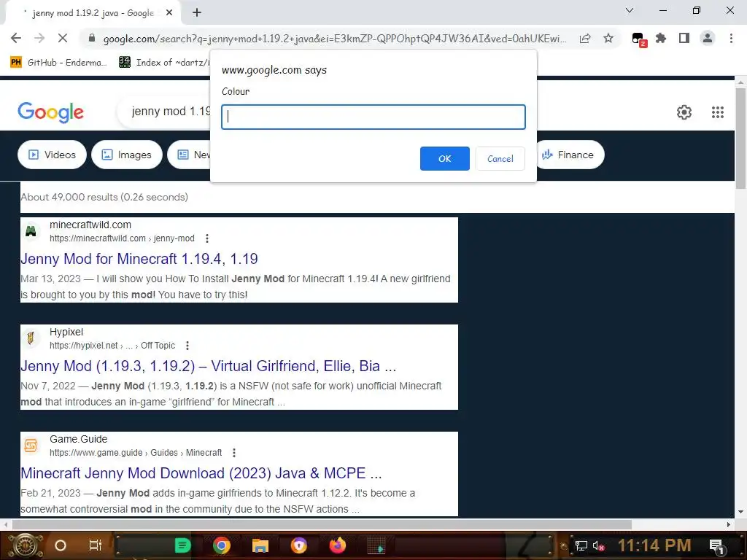Open the Google apps grid
The width and height of the screenshot is (747, 560).
point(718,112)
